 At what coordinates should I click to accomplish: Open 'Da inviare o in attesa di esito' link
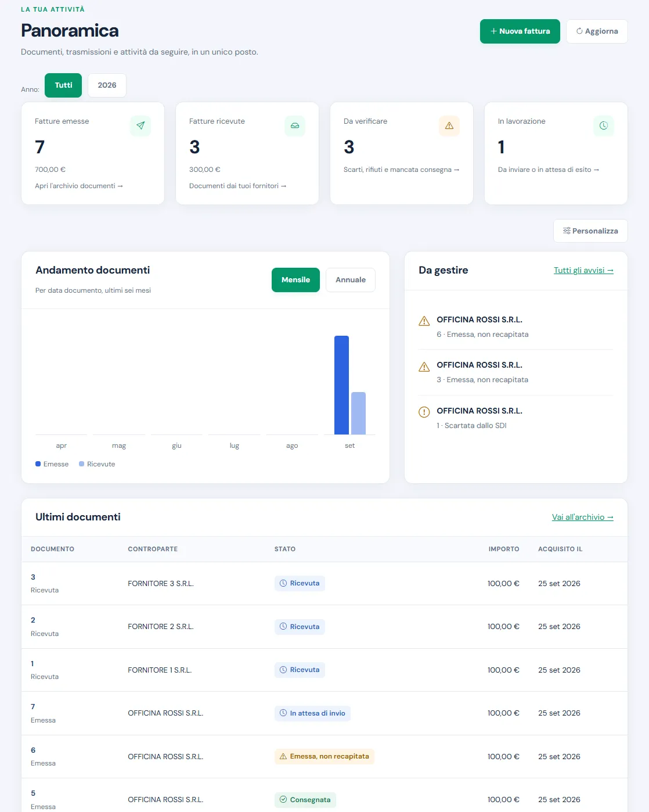[549, 170]
